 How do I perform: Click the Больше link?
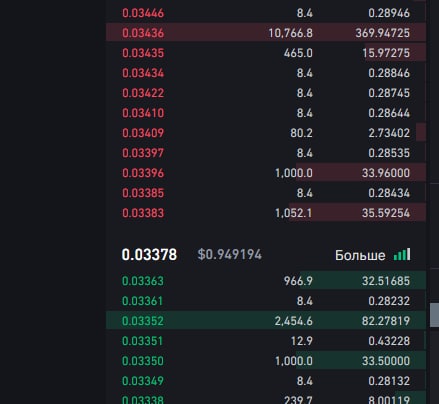pos(360,256)
